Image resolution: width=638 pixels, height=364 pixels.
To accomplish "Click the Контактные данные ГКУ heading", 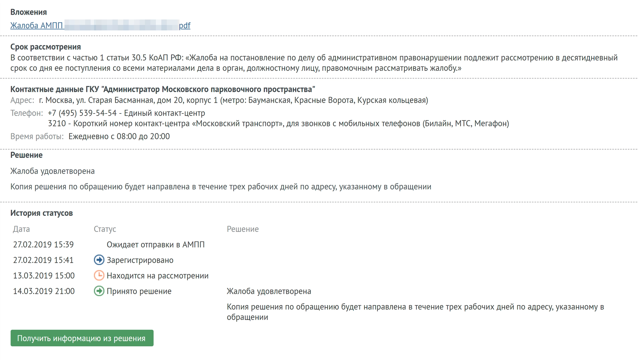I will pos(163,89).
